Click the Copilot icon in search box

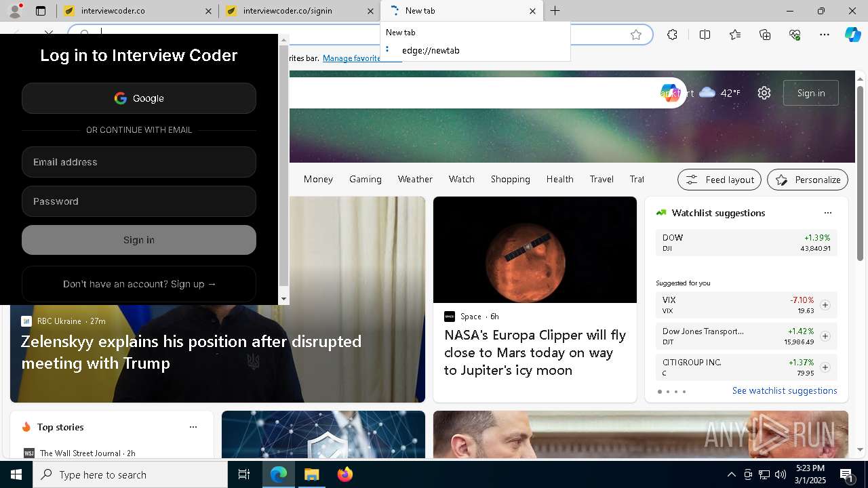(x=670, y=94)
